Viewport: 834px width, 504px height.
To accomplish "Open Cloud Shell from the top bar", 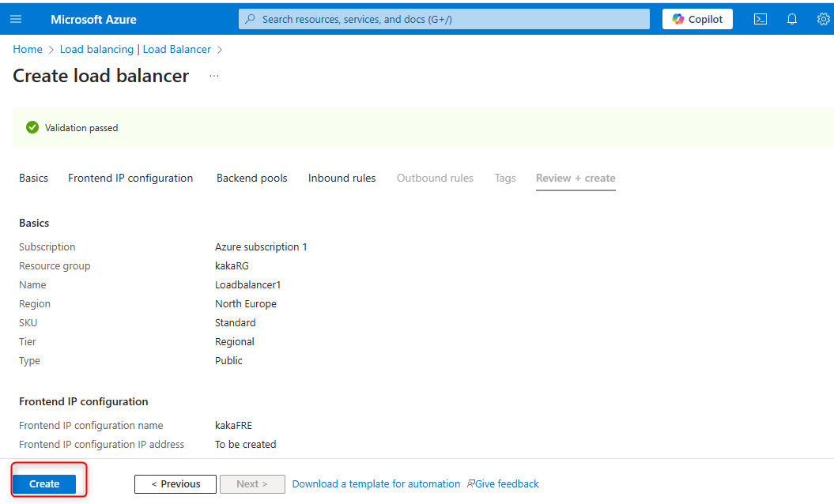I will 760,19.
